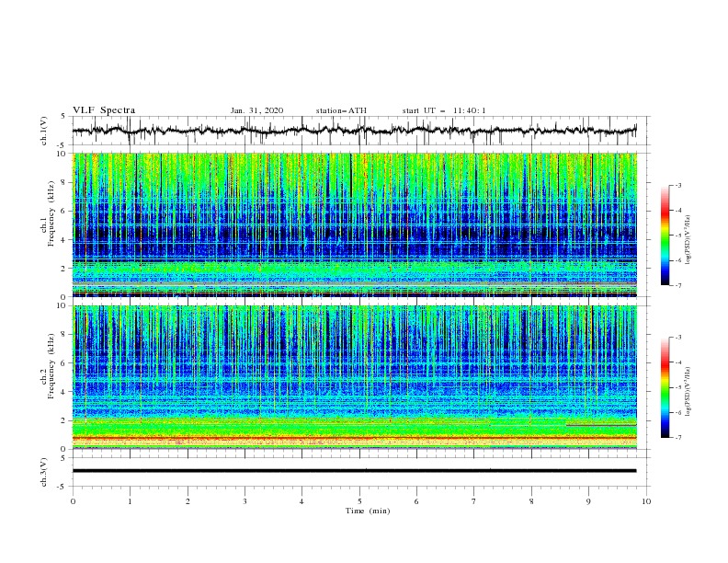The image size is (728, 563).
Task: Click the ch.3 flat black voltage trace
Action: [354, 471]
